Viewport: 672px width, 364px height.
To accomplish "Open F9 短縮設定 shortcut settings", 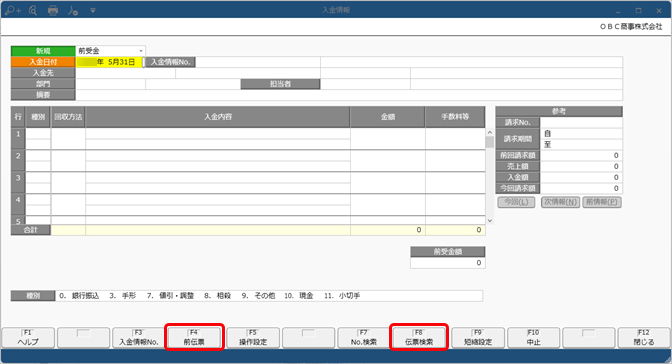I will [478, 337].
